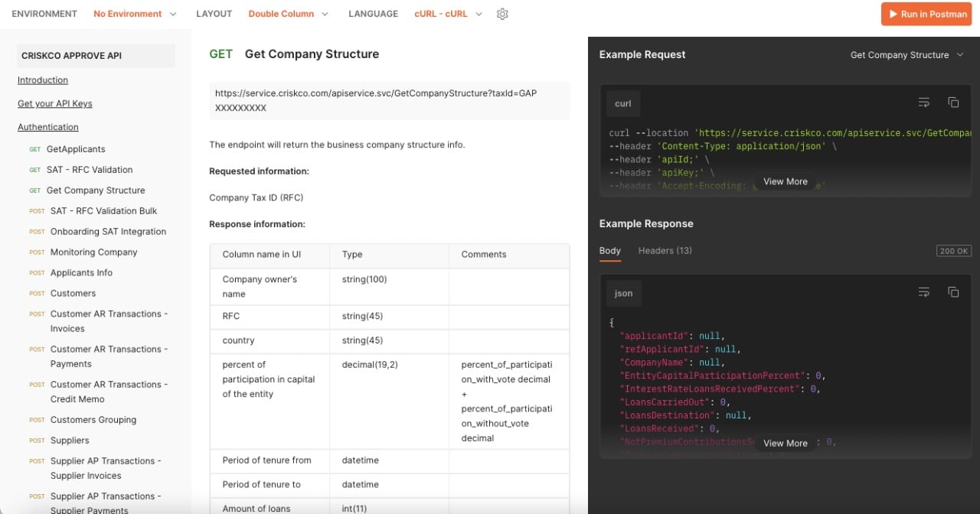
Task: Open Get your API Keys link
Action: 55,104
